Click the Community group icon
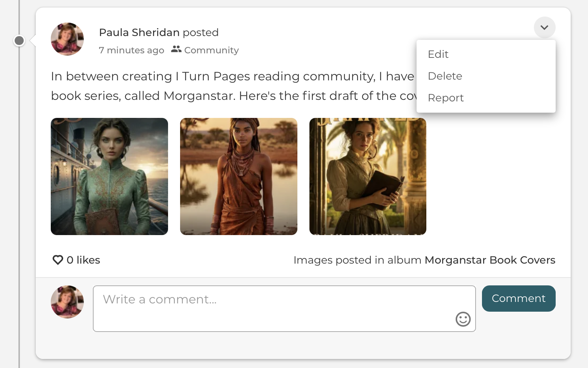Viewport: 588px width, 368px height. (x=176, y=49)
